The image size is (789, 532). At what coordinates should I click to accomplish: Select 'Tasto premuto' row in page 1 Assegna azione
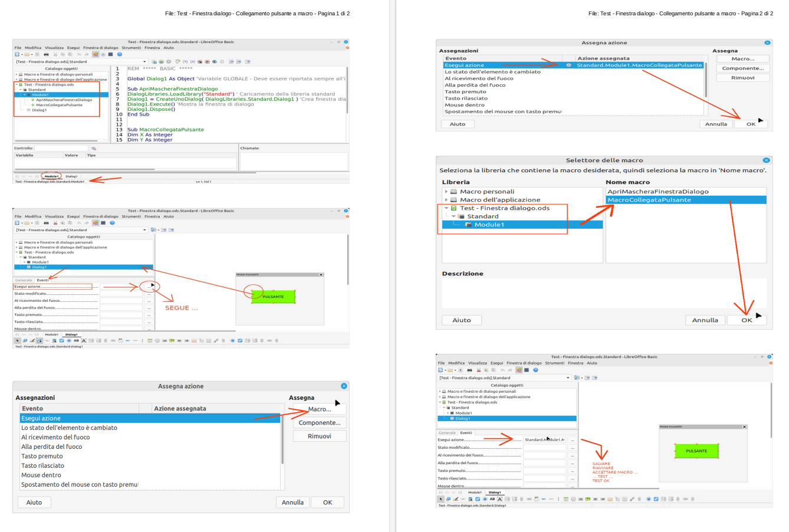151,457
